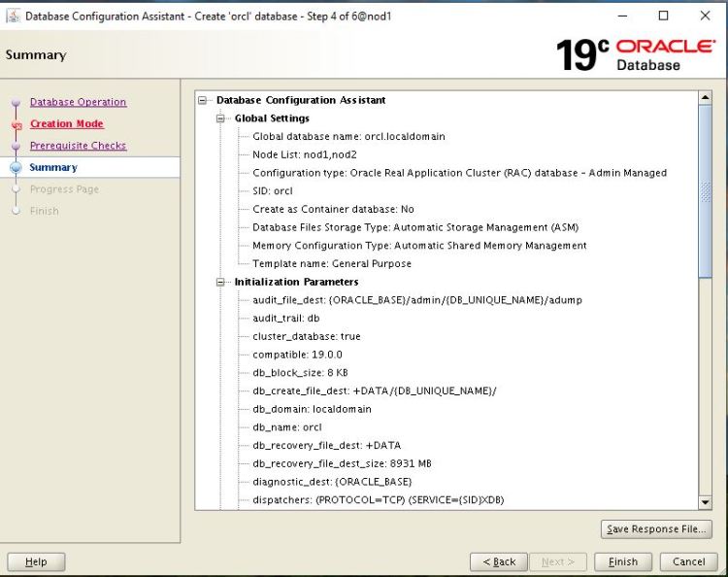Go back using the Back button
The image size is (728, 577).
[499, 561]
